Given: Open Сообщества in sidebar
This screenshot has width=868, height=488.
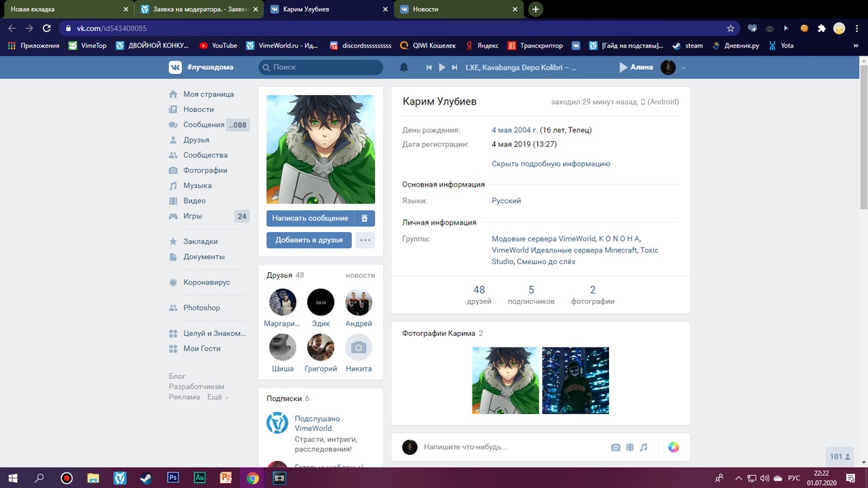Looking at the screenshot, I should pyautogui.click(x=205, y=155).
